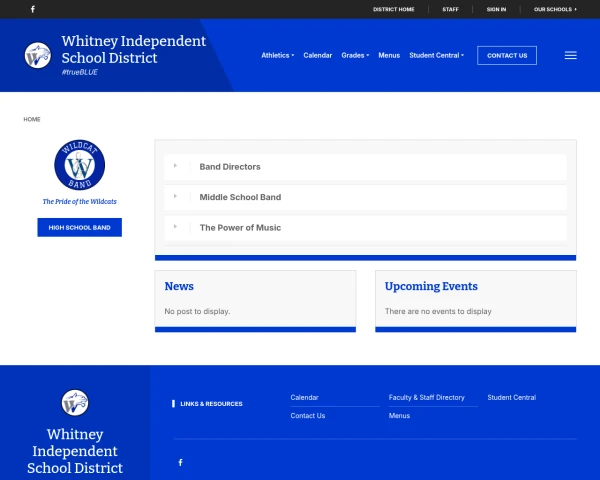Image resolution: width=600 pixels, height=480 pixels.
Task: Expand the Student Central dropdown
Action: 436,56
